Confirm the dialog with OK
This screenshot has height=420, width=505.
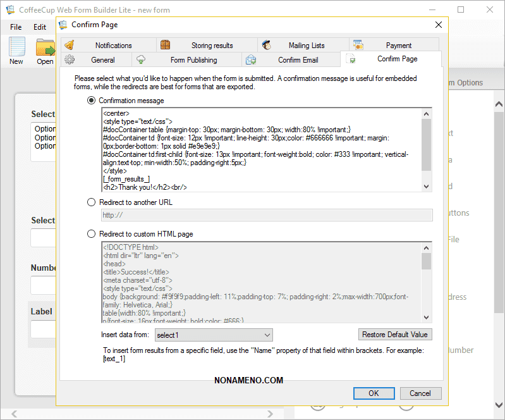[x=374, y=393]
